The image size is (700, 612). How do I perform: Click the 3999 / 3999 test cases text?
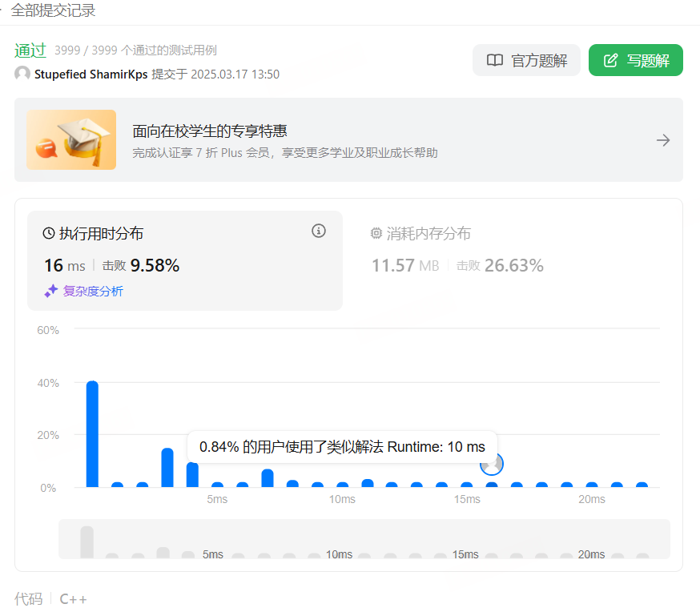tap(135, 50)
